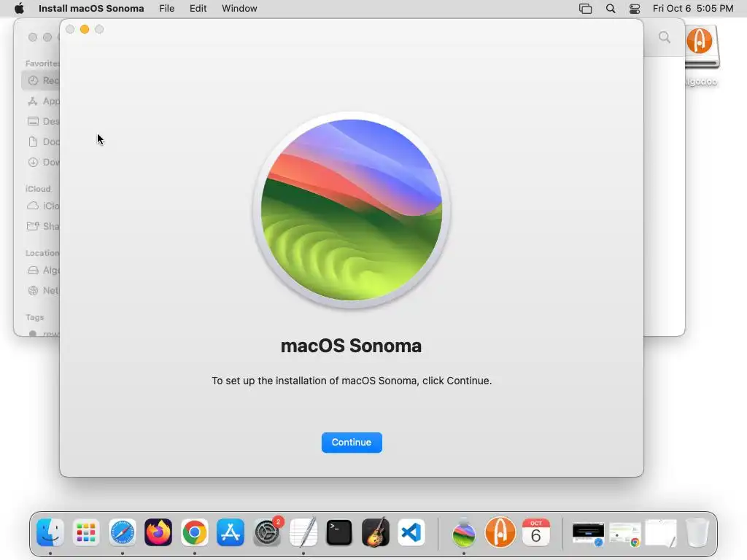Launch Firefox from the Dock
This screenshot has width=747, height=560.
pos(158,532)
